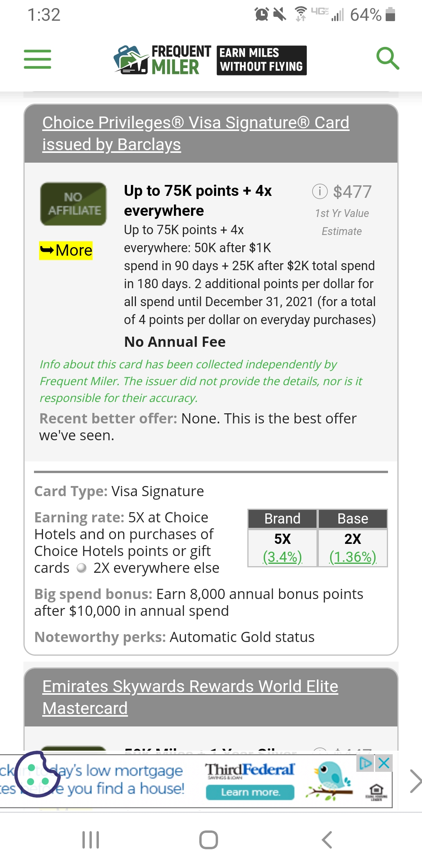Open the cookie preferences icon
Viewport: 422px width, 868px height.
click(37, 774)
